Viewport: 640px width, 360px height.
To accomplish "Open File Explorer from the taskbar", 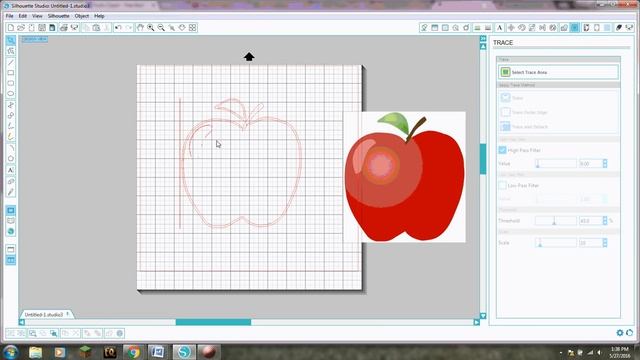I will tap(36, 352).
